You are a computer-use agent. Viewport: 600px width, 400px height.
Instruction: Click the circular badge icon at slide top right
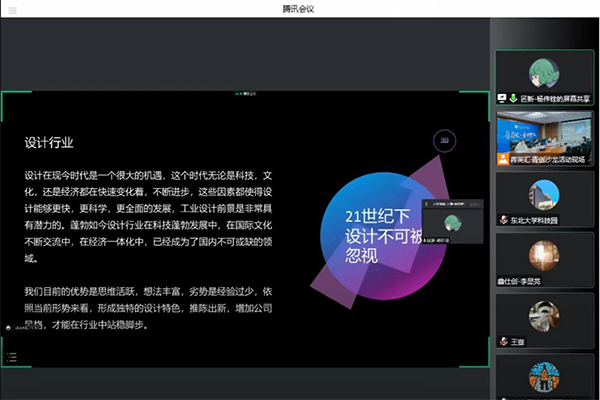pos(444,141)
